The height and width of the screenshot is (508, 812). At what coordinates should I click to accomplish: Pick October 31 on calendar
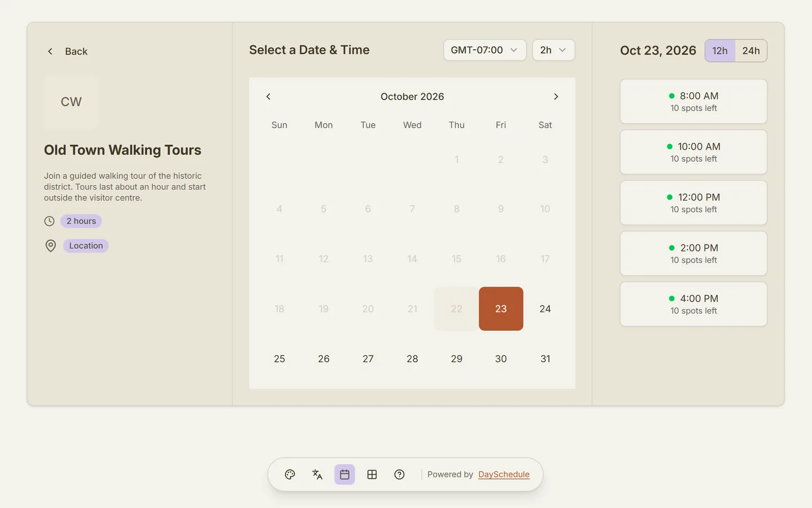pos(545,359)
